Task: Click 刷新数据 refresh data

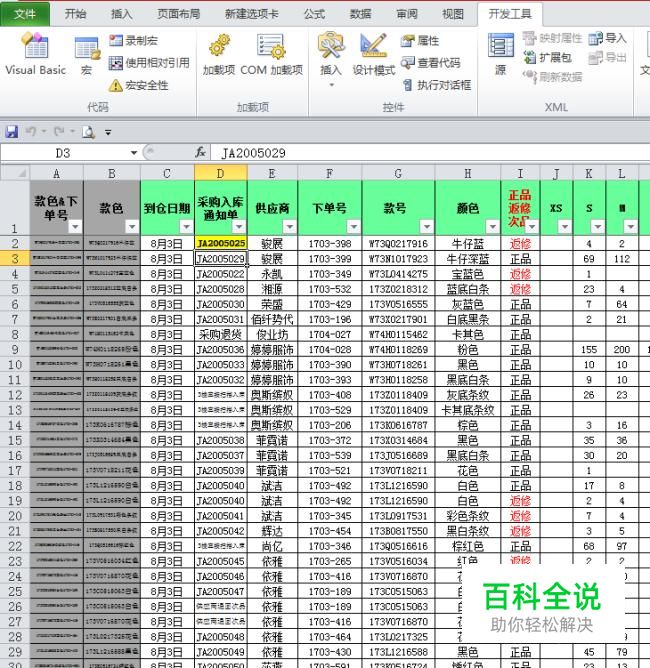Action: pos(552,77)
